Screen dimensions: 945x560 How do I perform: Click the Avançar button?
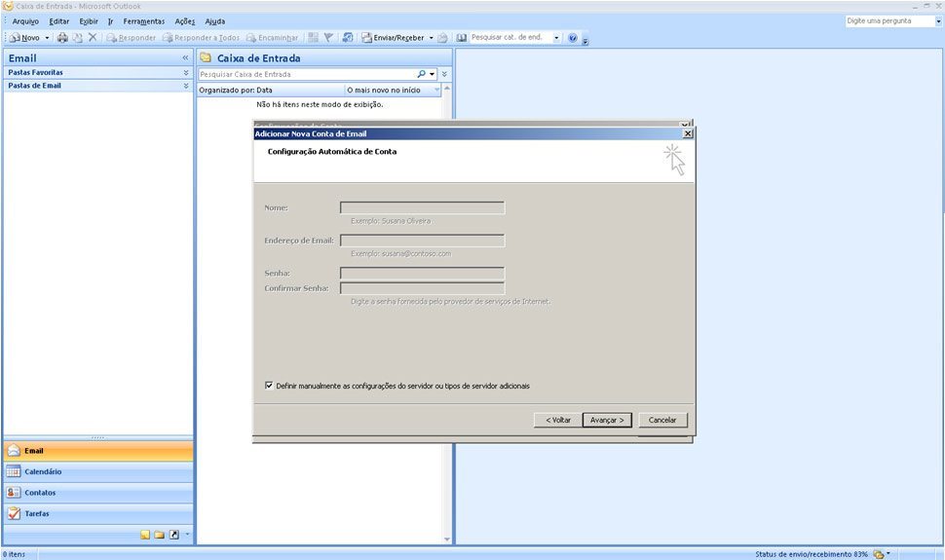pyautogui.click(x=608, y=420)
